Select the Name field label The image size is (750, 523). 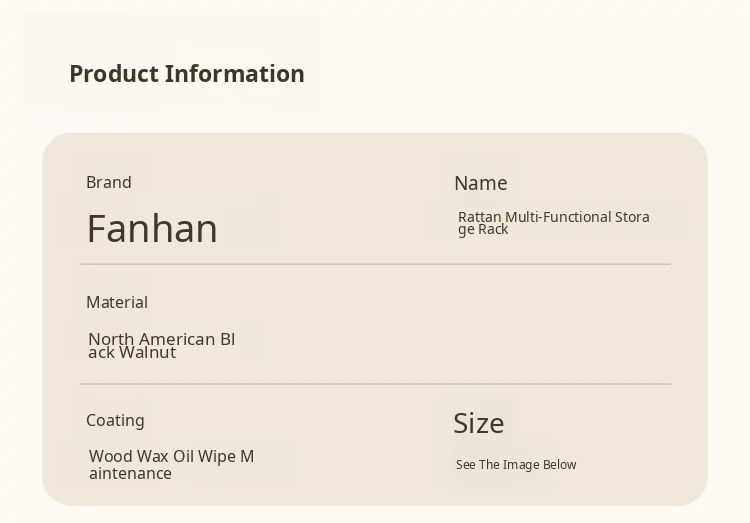pos(480,183)
